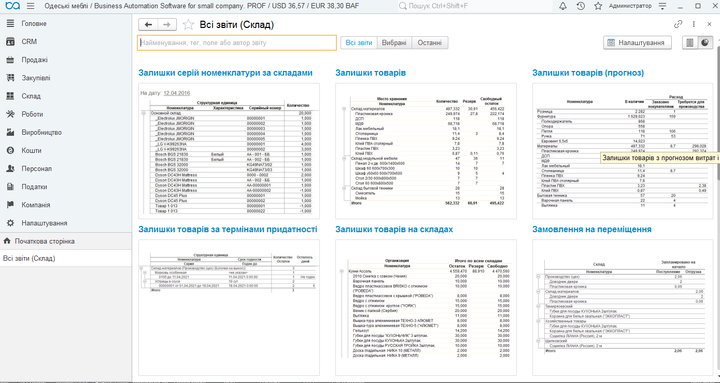
Task: Open 'Залишки товарів на складах' report link
Action: [x=394, y=229]
